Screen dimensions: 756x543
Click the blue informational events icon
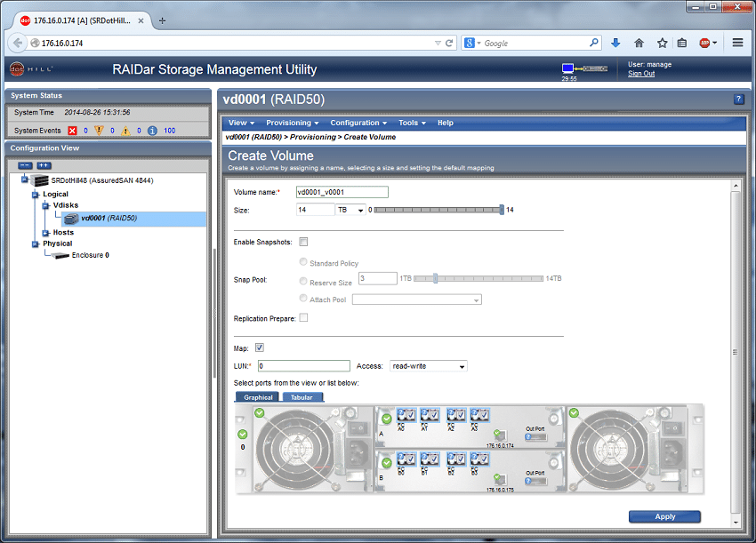point(152,131)
